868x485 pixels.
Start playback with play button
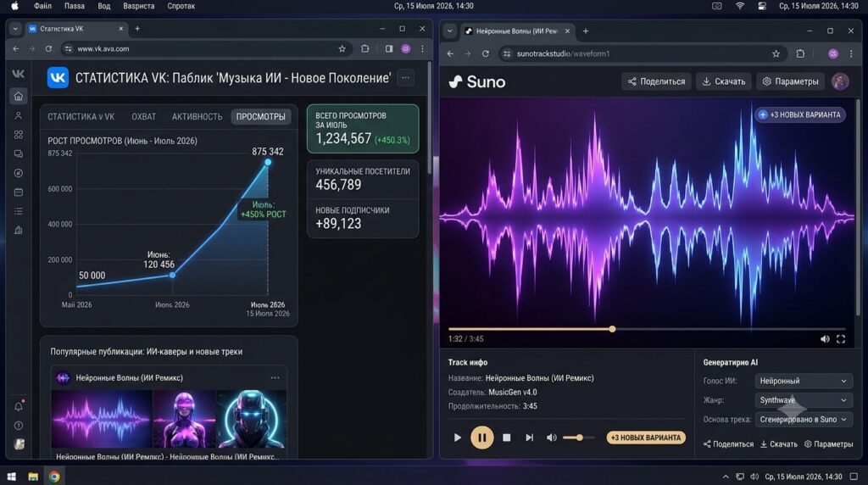click(x=457, y=438)
